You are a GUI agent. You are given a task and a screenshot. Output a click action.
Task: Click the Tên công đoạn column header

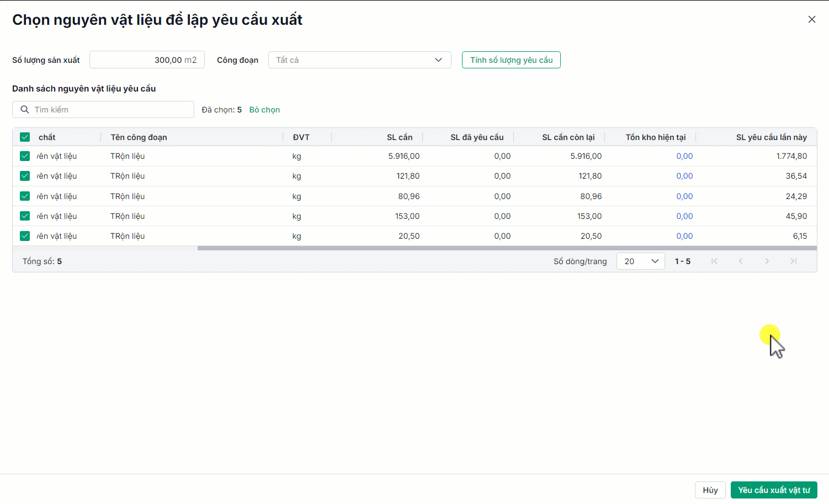(139, 137)
